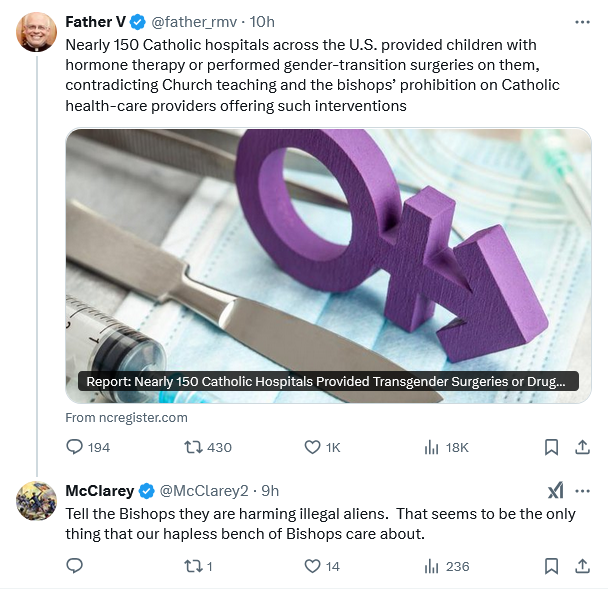The image size is (609, 591).
Task: Repost Father V's post with 430 reposts
Action: (x=208, y=447)
